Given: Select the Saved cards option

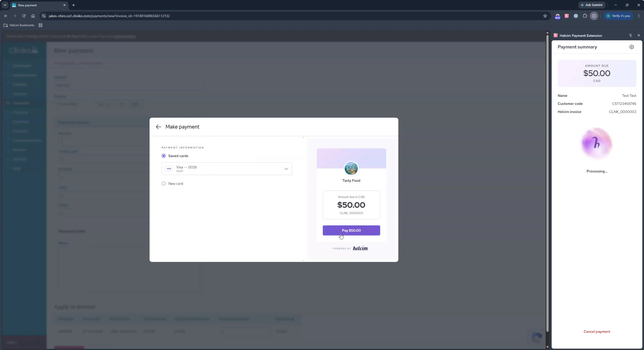Looking at the screenshot, I should pos(163,156).
